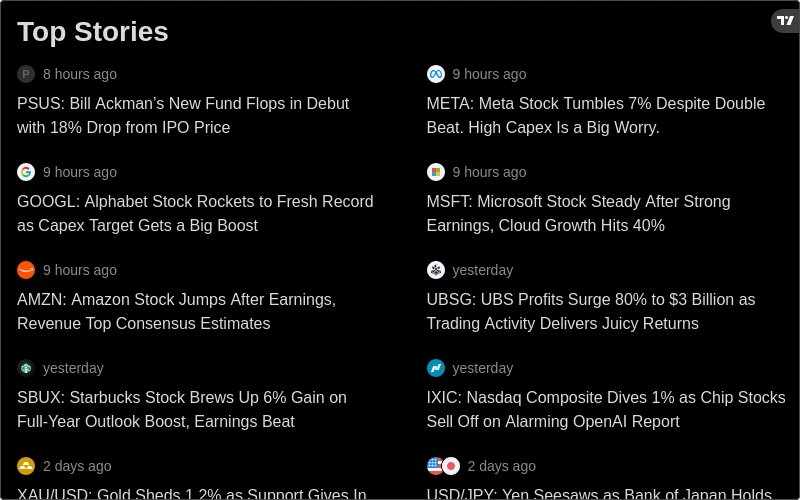Viewport: 800px width, 500px height.
Task: Click '9 hours ago' above the AMZN story
Action: tap(80, 270)
